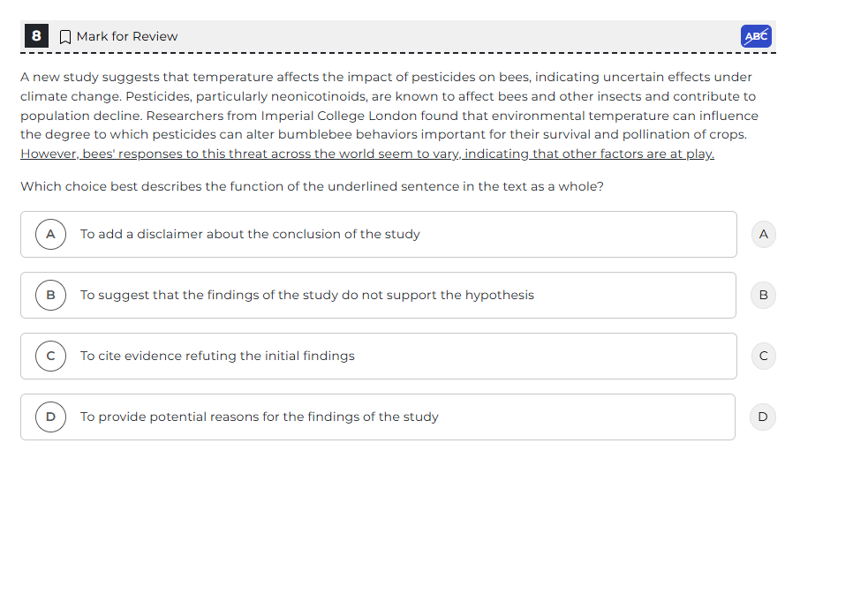This screenshot has height=616, width=853.
Task: Select the circled C answer bubble
Action: tap(50, 356)
